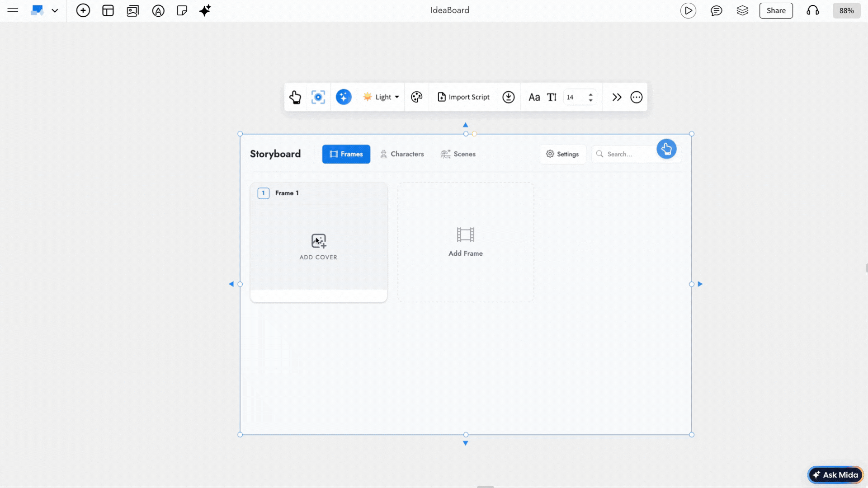Open the headphones support icon
The image size is (868, 488).
pos(813,10)
